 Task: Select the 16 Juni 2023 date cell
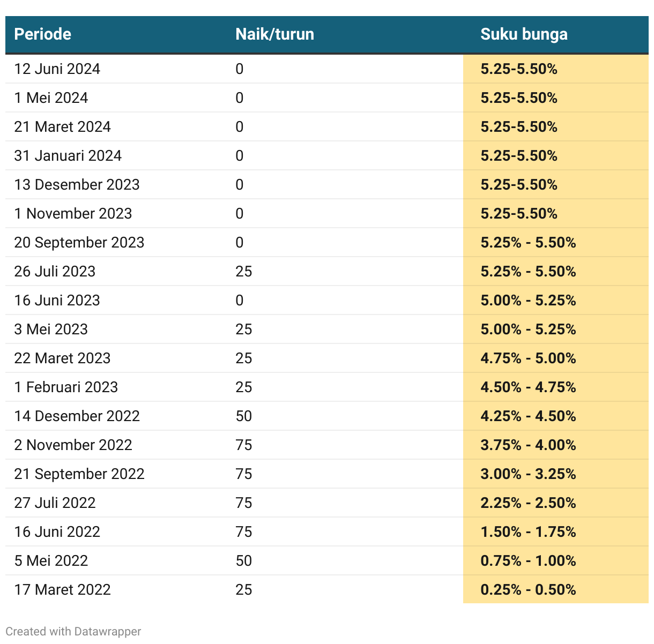pos(57,301)
